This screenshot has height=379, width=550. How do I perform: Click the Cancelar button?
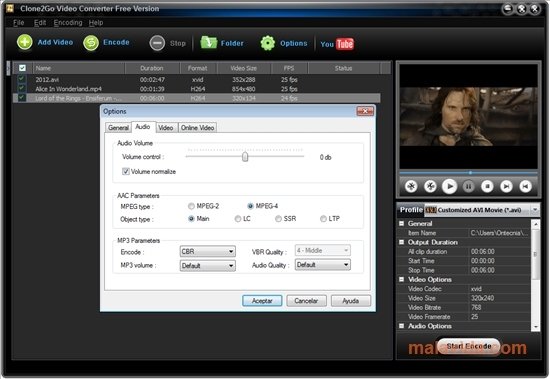coord(306,301)
